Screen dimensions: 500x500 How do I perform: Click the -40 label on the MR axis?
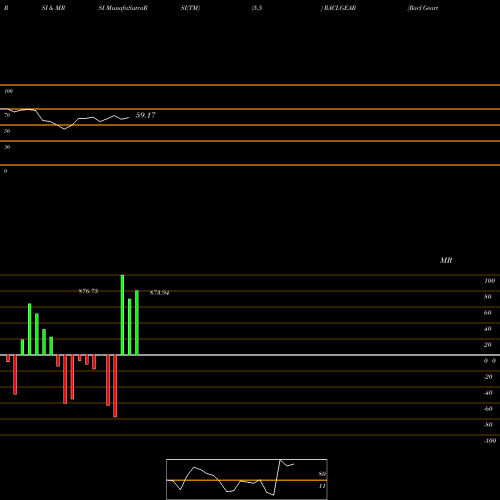[x=488, y=393]
